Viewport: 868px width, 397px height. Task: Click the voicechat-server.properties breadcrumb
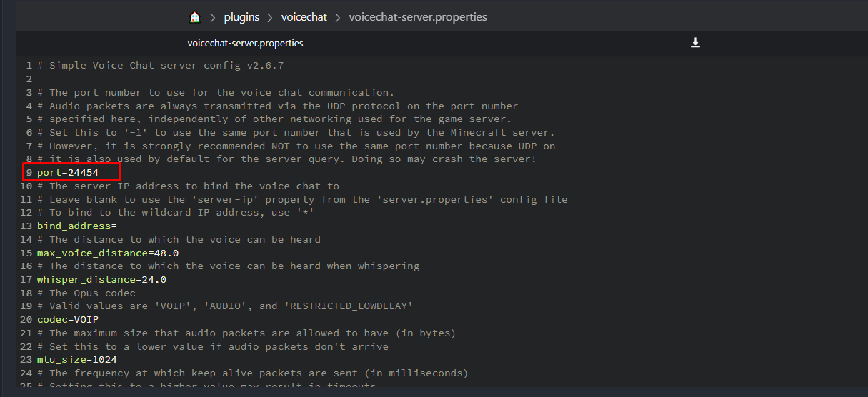click(418, 17)
